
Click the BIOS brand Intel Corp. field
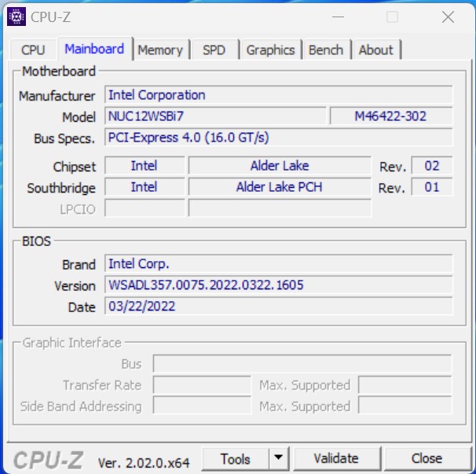tap(278, 263)
